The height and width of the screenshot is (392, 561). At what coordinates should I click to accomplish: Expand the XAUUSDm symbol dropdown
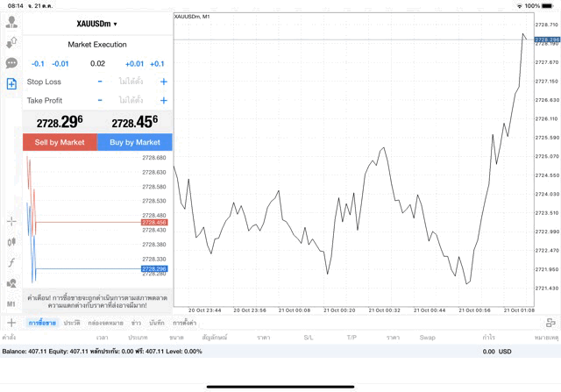tap(97, 24)
